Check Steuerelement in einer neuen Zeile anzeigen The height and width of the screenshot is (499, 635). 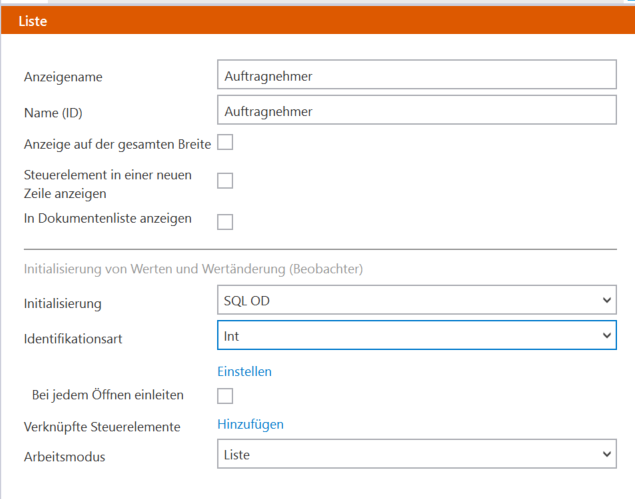[225, 181]
